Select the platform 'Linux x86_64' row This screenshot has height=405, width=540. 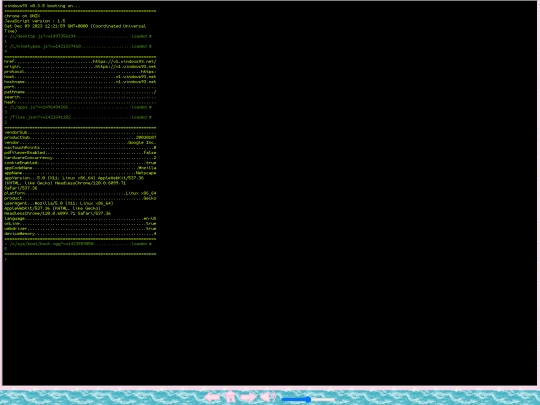click(80, 193)
